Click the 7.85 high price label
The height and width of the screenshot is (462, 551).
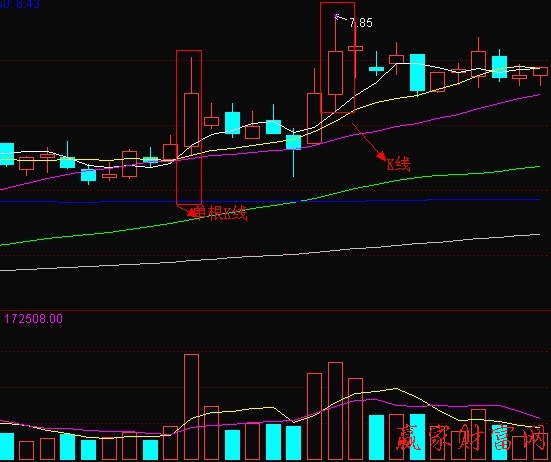point(361,23)
